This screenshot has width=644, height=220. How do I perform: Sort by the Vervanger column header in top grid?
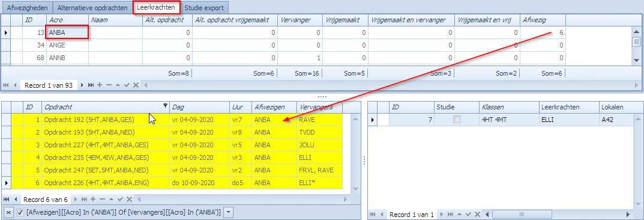point(300,20)
